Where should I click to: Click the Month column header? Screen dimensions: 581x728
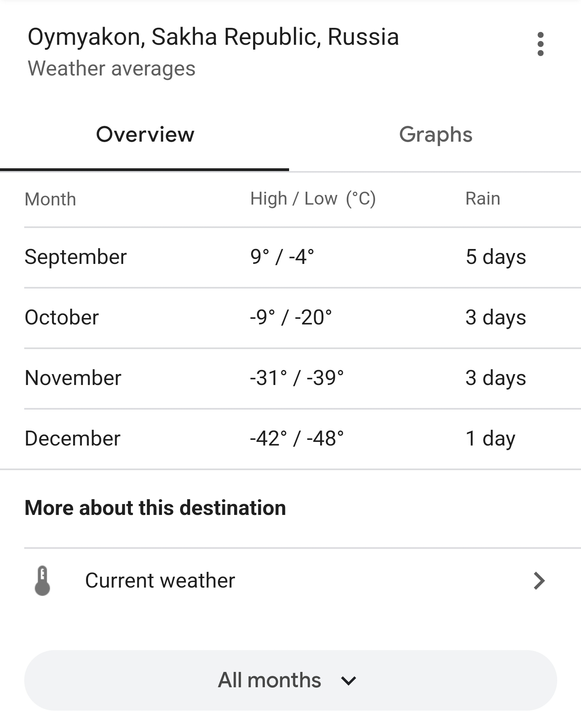click(50, 199)
